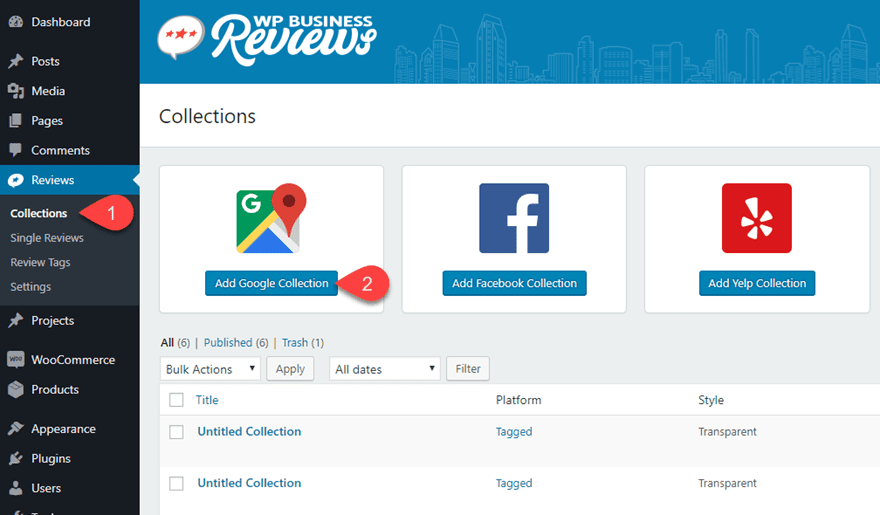Open the first Untitled Collection link

click(249, 431)
